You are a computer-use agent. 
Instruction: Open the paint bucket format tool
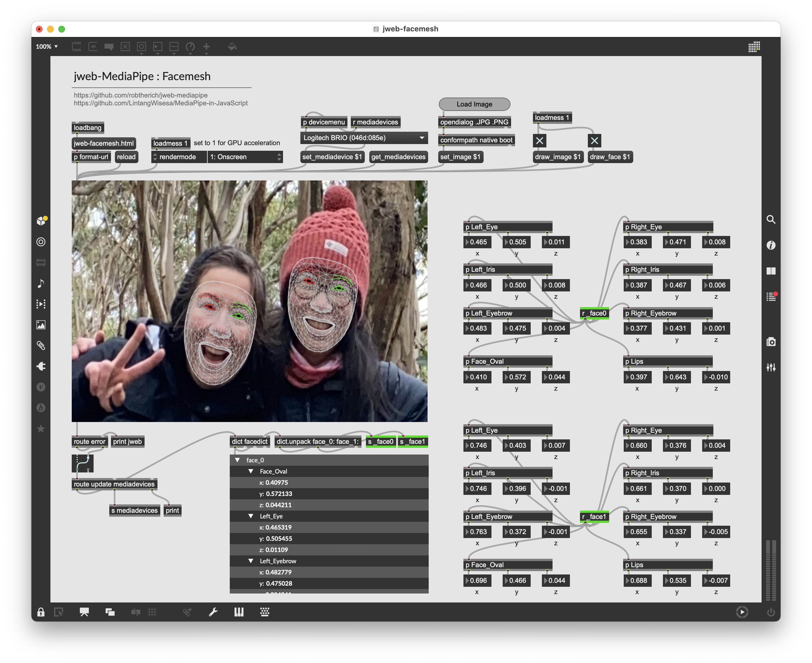[x=232, y=47]
